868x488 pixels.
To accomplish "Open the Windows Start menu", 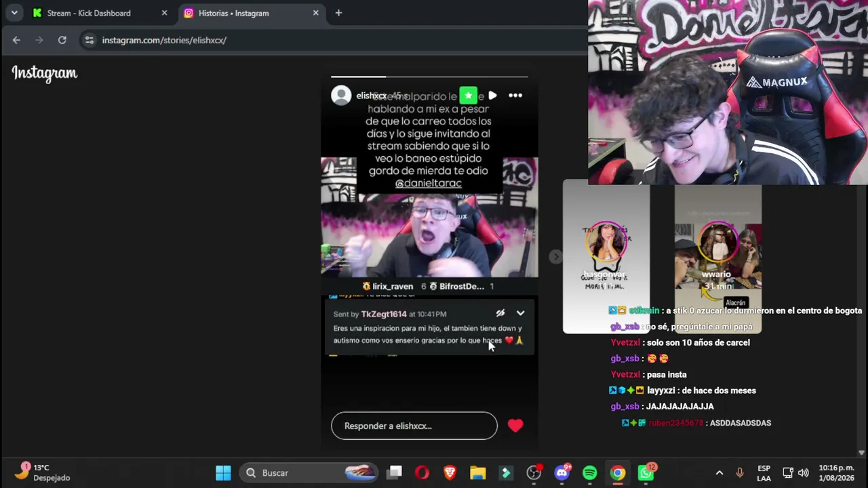I will coord(223,472).
